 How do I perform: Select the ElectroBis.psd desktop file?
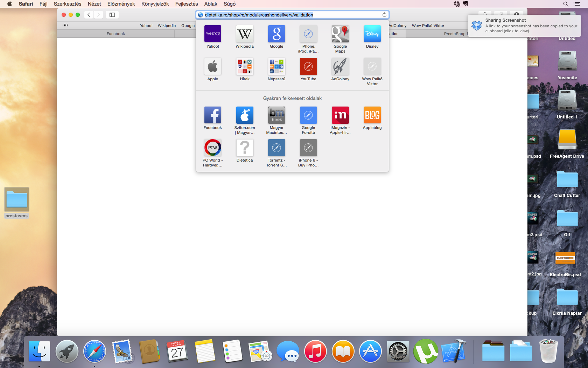(565, 264)
